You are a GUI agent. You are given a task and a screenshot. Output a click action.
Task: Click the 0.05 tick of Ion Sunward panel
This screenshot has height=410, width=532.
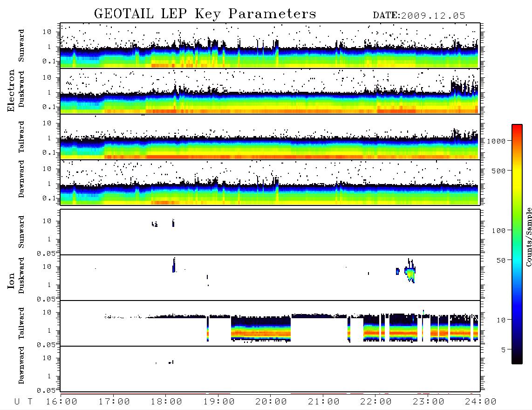coord(46,253)
